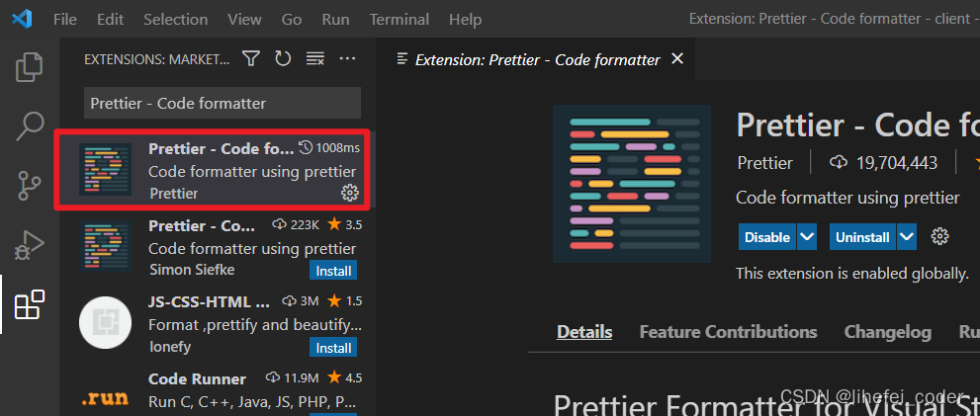Clear extensions search results

315,58
